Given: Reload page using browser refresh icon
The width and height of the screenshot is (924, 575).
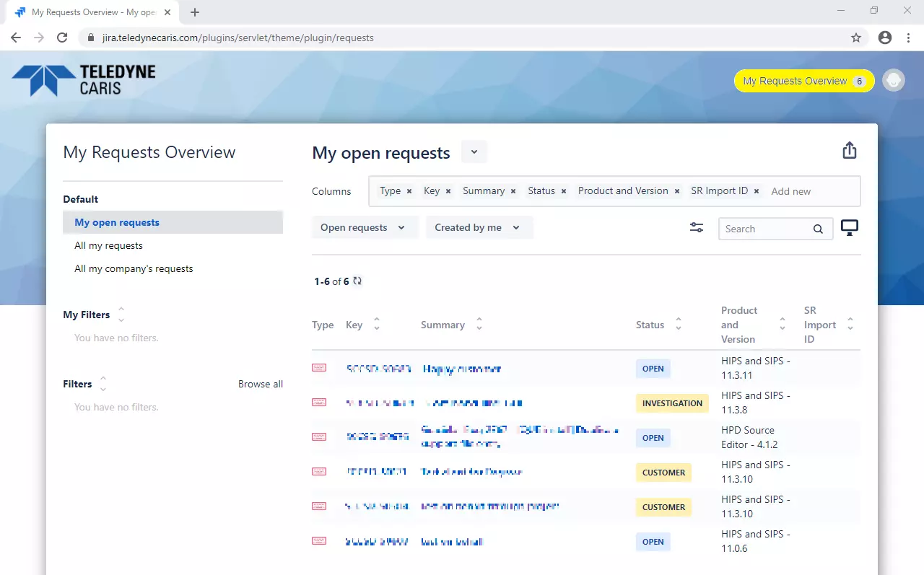Looking at the screenshot, I should (x=62, y=37).
